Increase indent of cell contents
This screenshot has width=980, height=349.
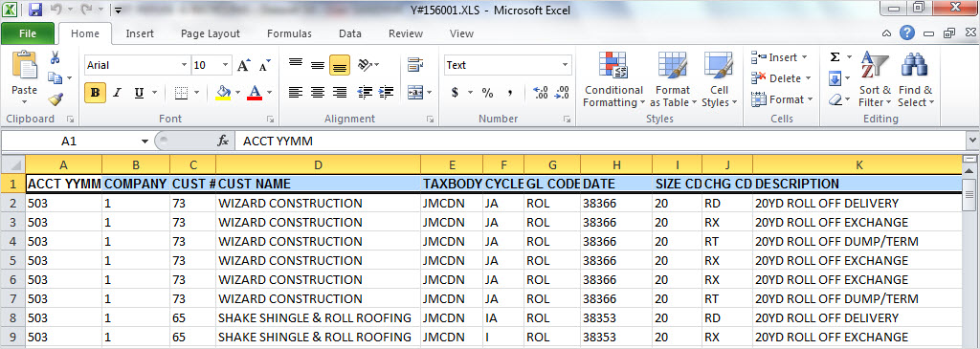[387, 93]
